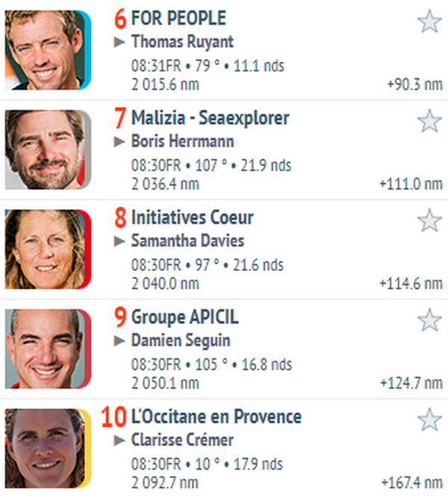Image resolution: width=448 pixels, height=496 pixels.
Task: Open the Malizia - Seaexplorer boat title
Action: (x=211, y=118)
